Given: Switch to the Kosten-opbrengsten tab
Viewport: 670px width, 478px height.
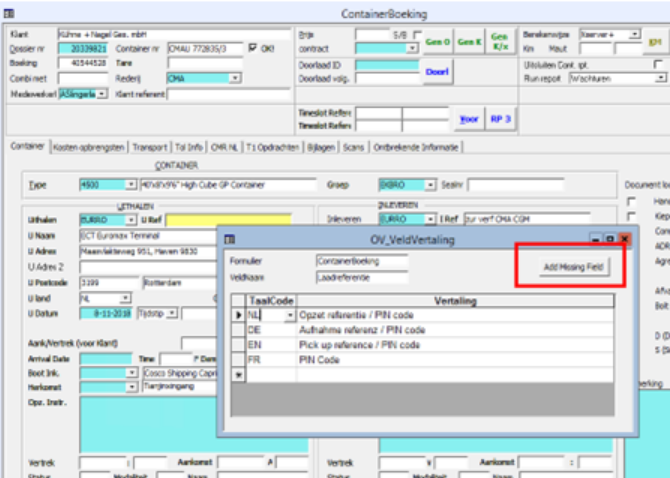Looking at the screenshot, I should tap(89, 146).
